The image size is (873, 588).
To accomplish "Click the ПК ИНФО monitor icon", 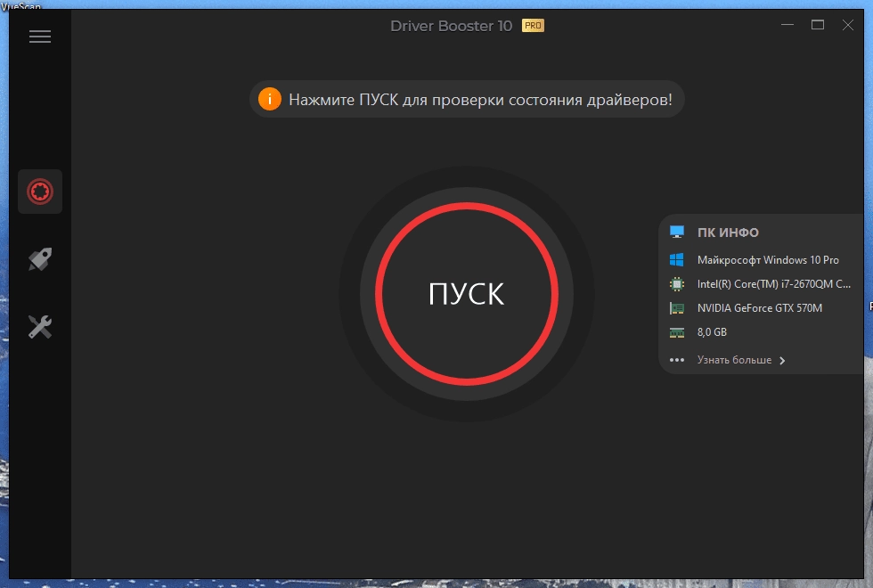I will click(x=677, y=233).
